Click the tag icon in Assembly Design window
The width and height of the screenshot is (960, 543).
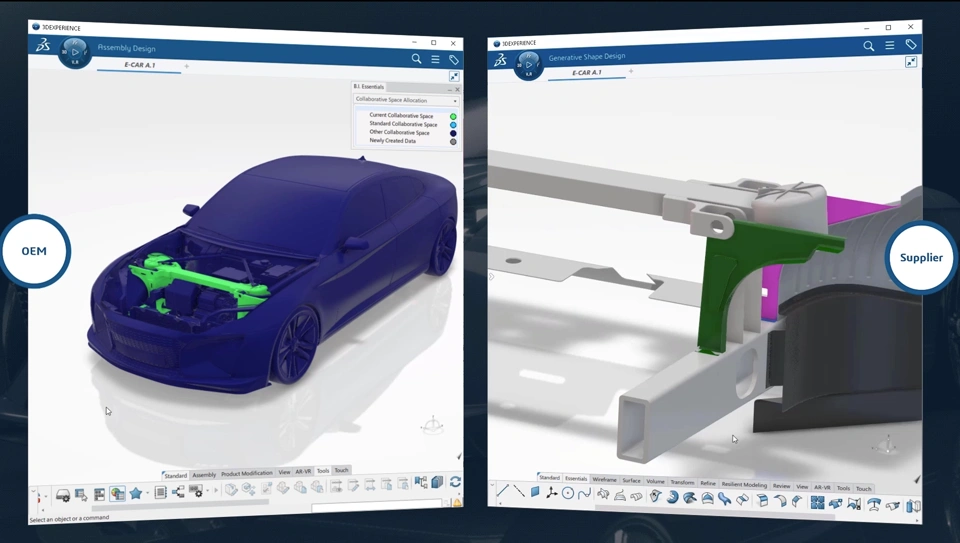(x=454, y=60)
